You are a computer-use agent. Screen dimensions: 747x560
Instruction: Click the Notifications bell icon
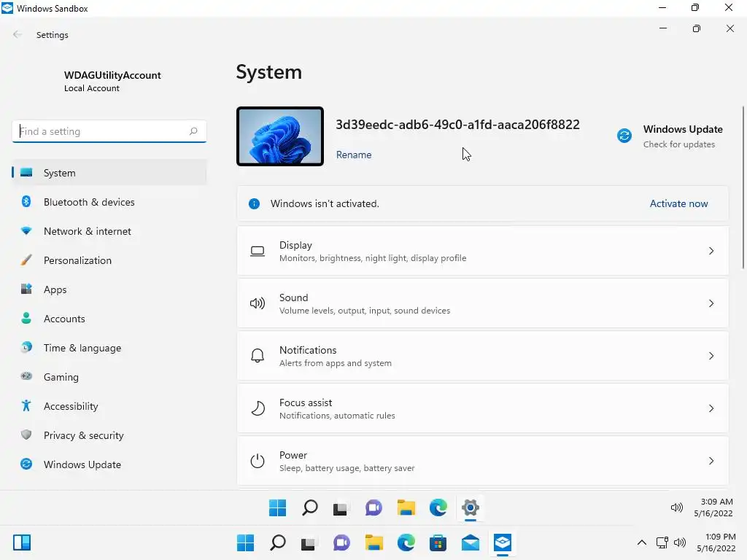click(258, 356)
